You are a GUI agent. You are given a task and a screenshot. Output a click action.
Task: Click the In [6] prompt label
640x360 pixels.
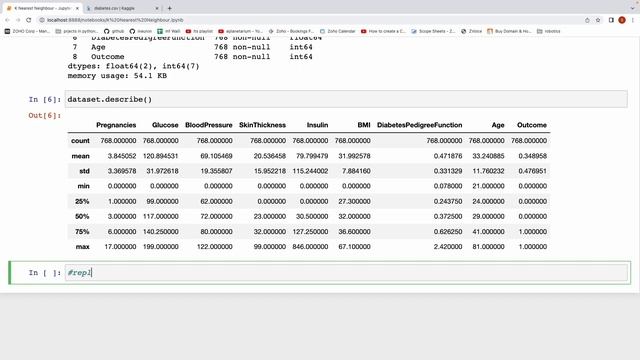coord(44,99)
